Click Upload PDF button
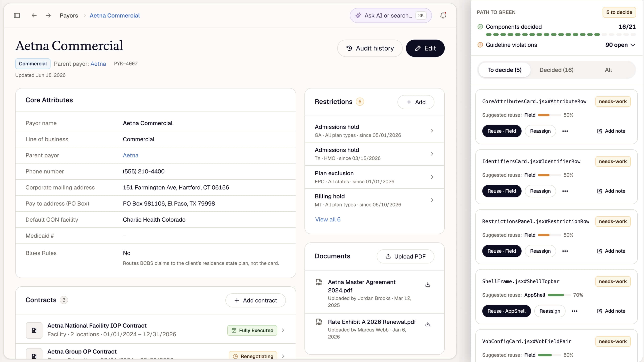This screenshot has height=362, width=644. [405, 256]
